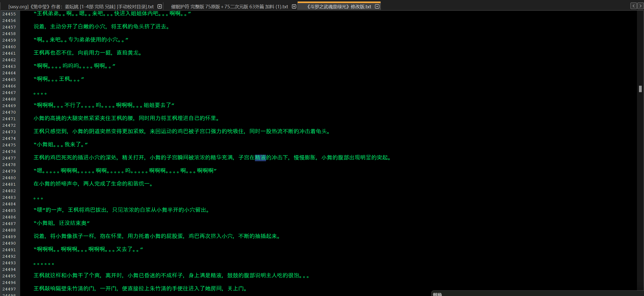
Task: Click the highlighted selected word on line 24477
Action: click(260, 158)
